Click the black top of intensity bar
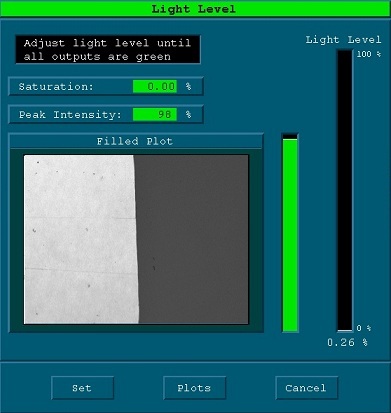 (x=290, y=137)
